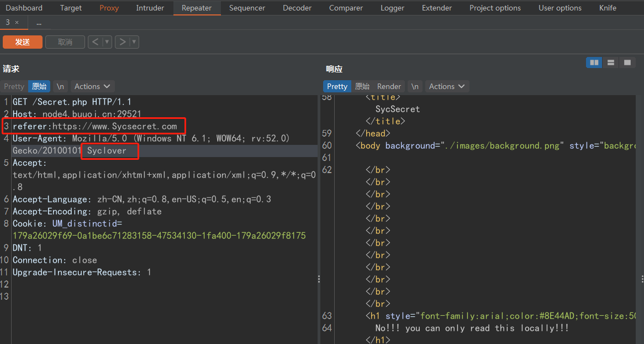Image resolution: width=644 pixels, height=344 pixels.
Task: Close Repeater sub-tab 3
Action: pos(17,23)
